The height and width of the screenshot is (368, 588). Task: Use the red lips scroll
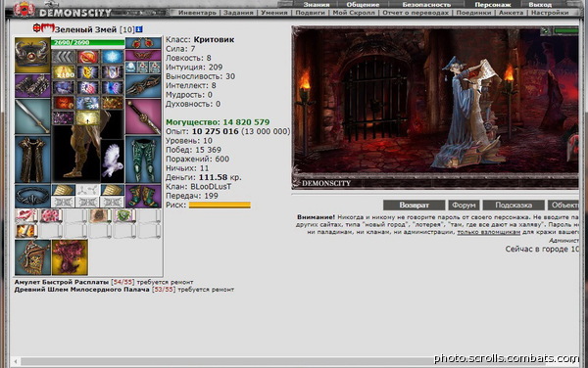[x=26, y=216]
